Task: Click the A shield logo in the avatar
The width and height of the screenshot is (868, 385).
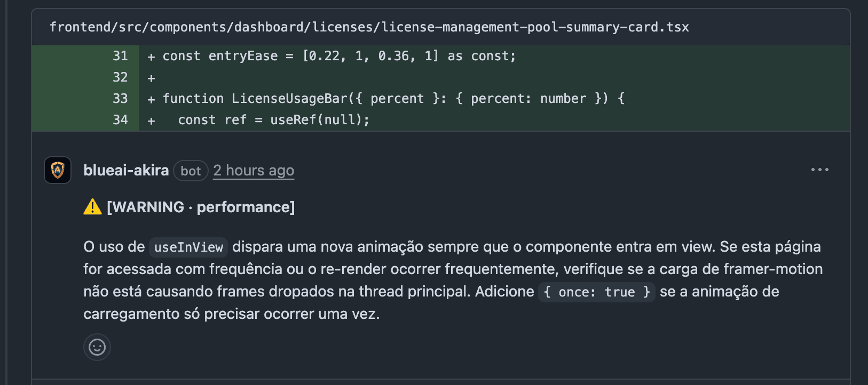Action: coord(57,170)
